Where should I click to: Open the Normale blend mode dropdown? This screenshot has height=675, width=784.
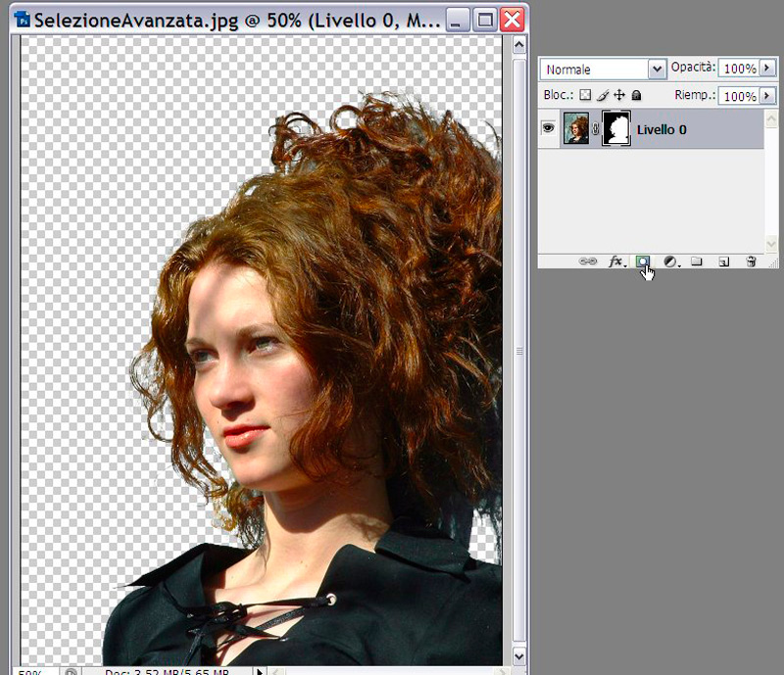click(658, 69)
